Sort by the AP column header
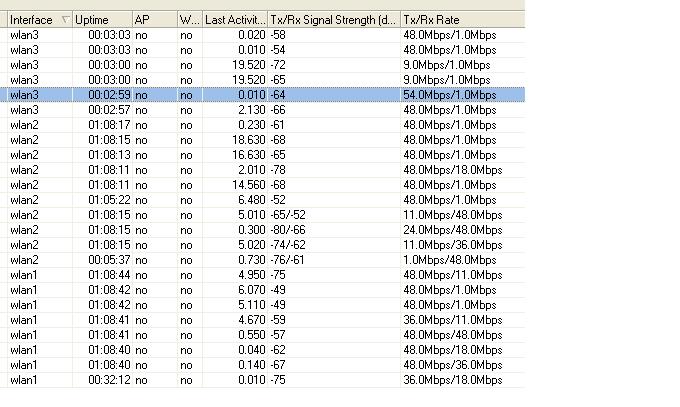The image size is (680, 407). (155, 20)
